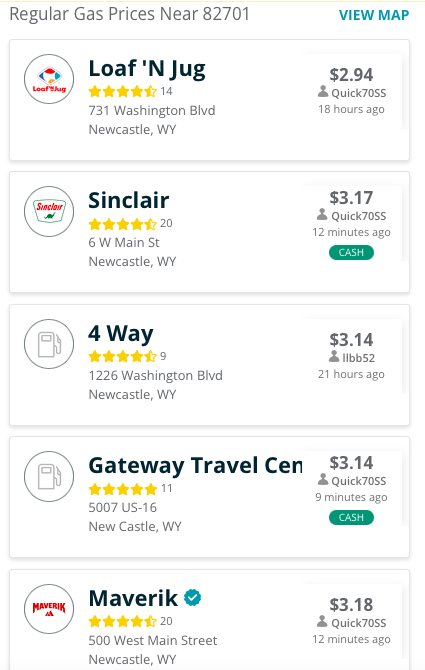
Task: Click the 4 Way gas pump icon
Action: [49, 344]
